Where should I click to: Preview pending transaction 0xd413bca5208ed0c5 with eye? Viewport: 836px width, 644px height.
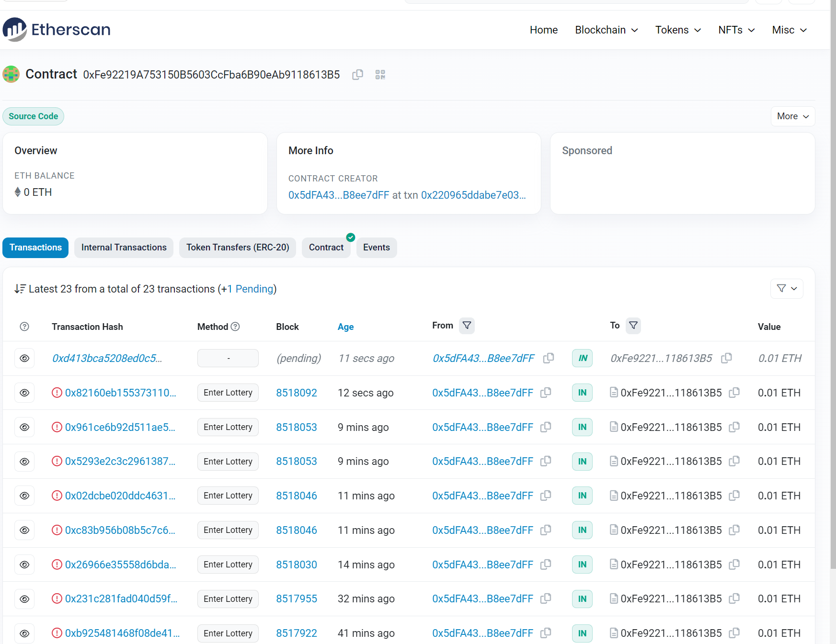tap(24, 358)
